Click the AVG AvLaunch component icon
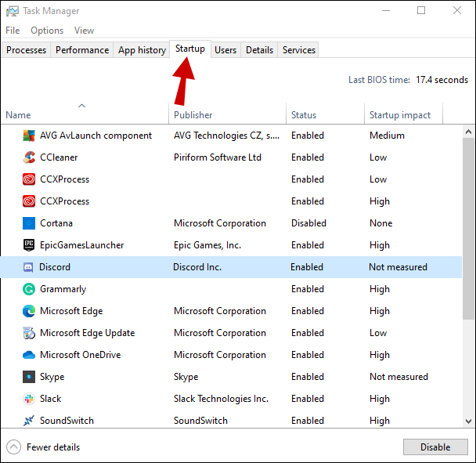 pyautogui.click(x=29, y=136)
